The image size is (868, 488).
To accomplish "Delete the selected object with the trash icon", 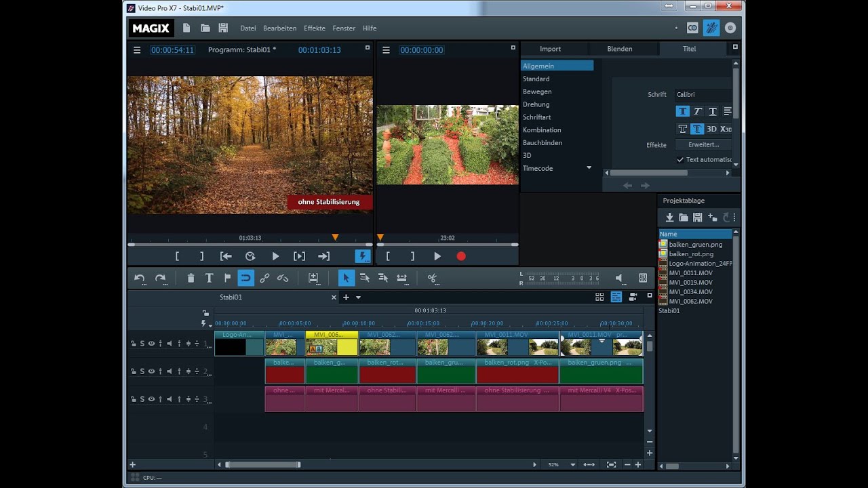I will pyautogui.click(x=191, y=278).
